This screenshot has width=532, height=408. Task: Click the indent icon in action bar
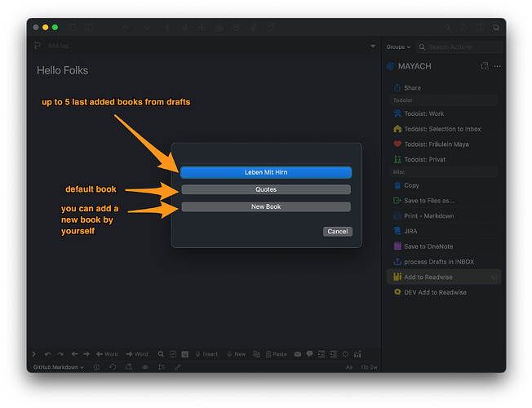[321, 354]
